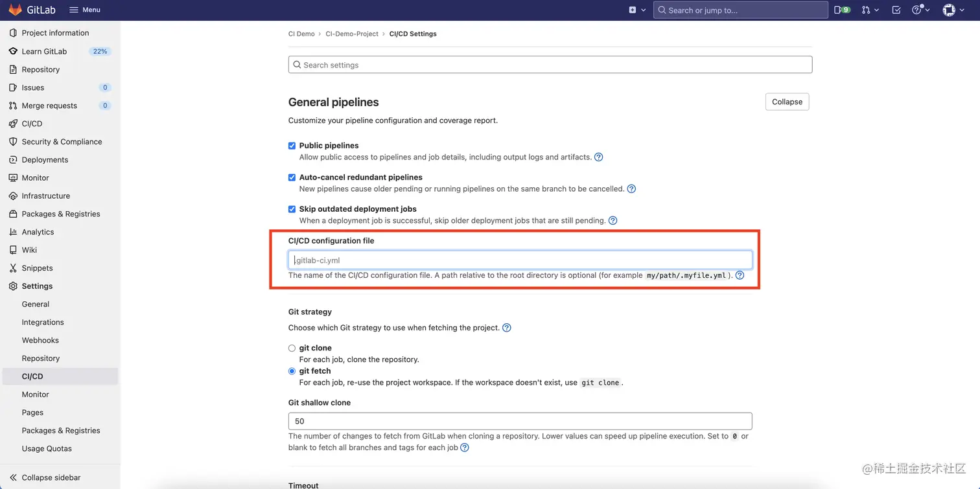Open the user avatar menu
Viewport: 980px width, 489px height.
pyautogui.click(x=949, y=10)
